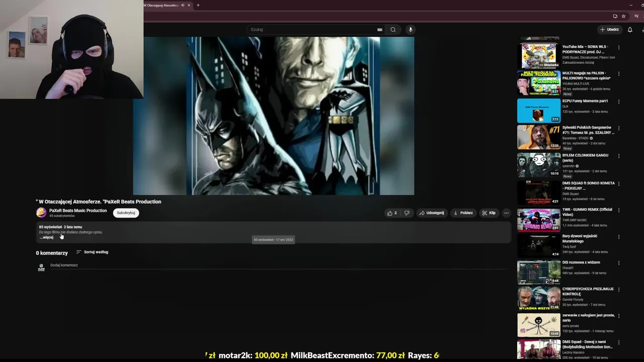Open options menu for DMS Squad Dawaj z nami

point(619,342)
